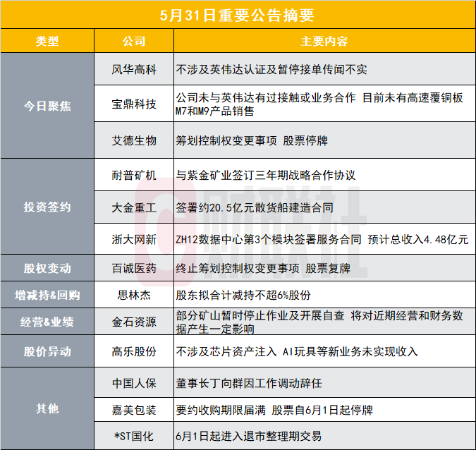476x450 pixels.
Task: Select the 公司 column header
Action: 134,41
